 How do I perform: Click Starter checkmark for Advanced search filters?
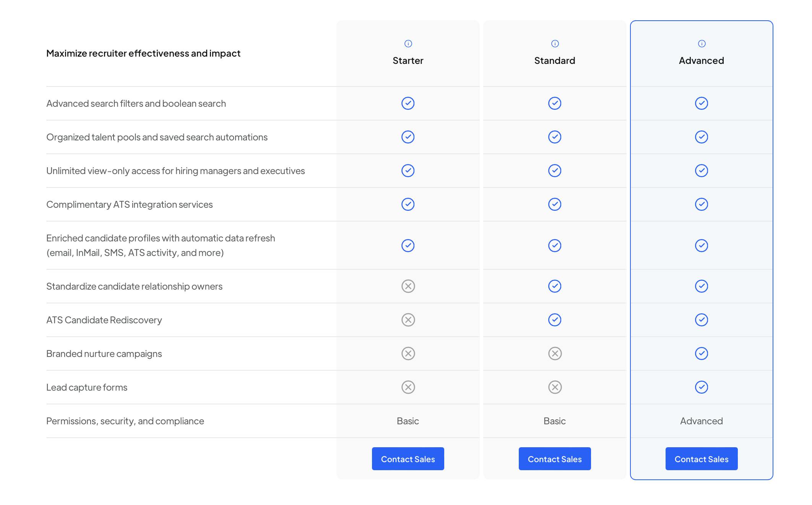408,103
